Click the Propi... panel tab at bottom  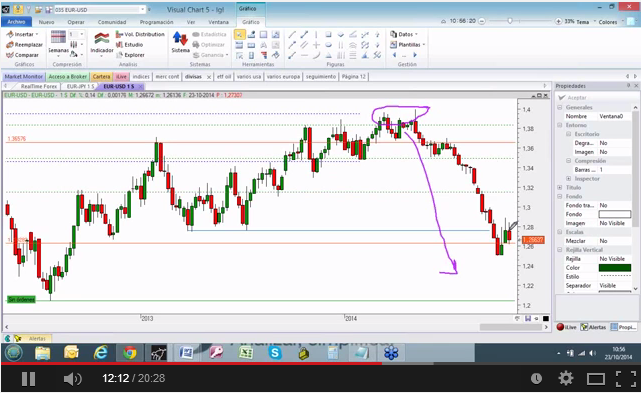click(623, 327)
